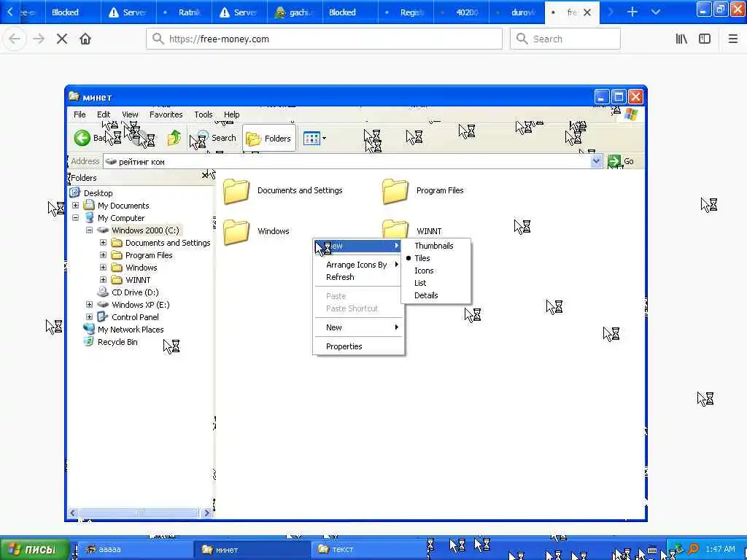Viewport: 747px width, 560px height.
Task: Select Recycle Bin in tree
Action: pos(117,342)
